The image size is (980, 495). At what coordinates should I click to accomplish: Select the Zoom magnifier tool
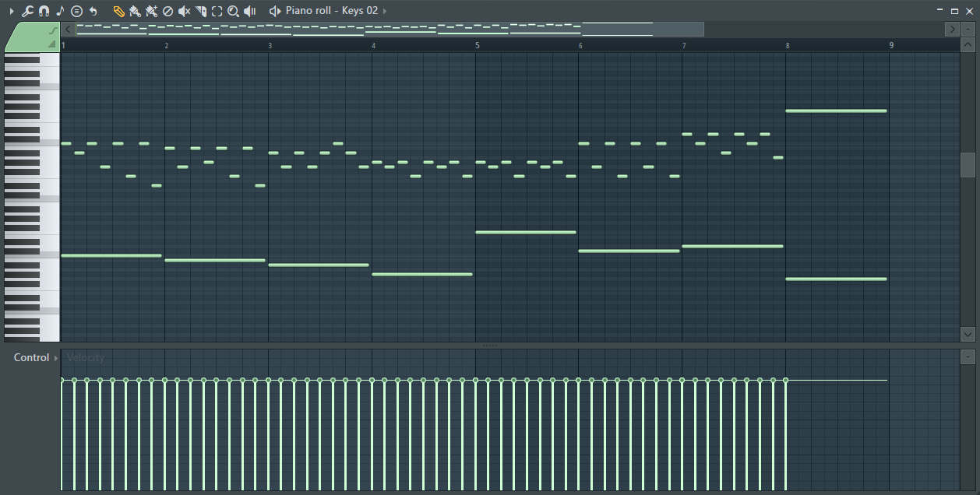[233, 11]
